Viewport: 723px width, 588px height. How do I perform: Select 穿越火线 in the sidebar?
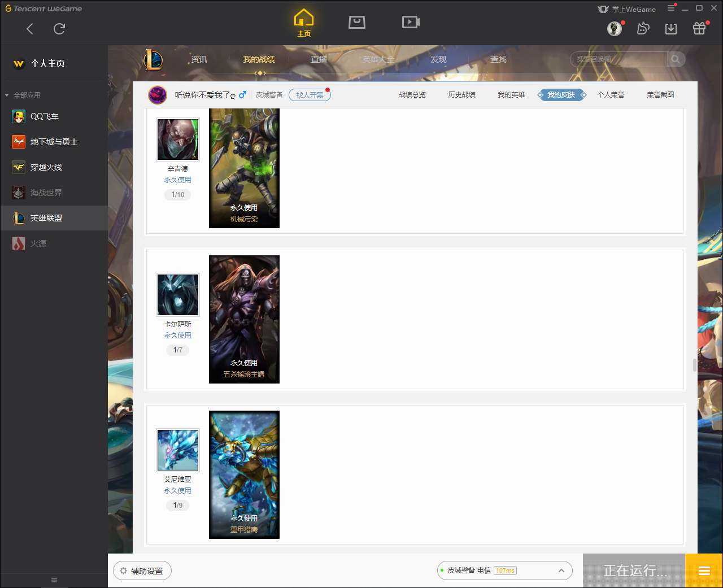[54, 167]
